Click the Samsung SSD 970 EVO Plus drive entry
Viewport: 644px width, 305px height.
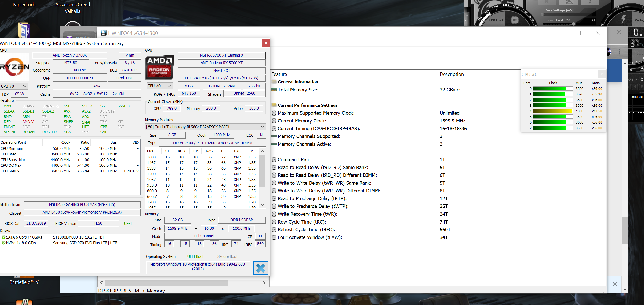pyautogui.click(x=85, y=243)
